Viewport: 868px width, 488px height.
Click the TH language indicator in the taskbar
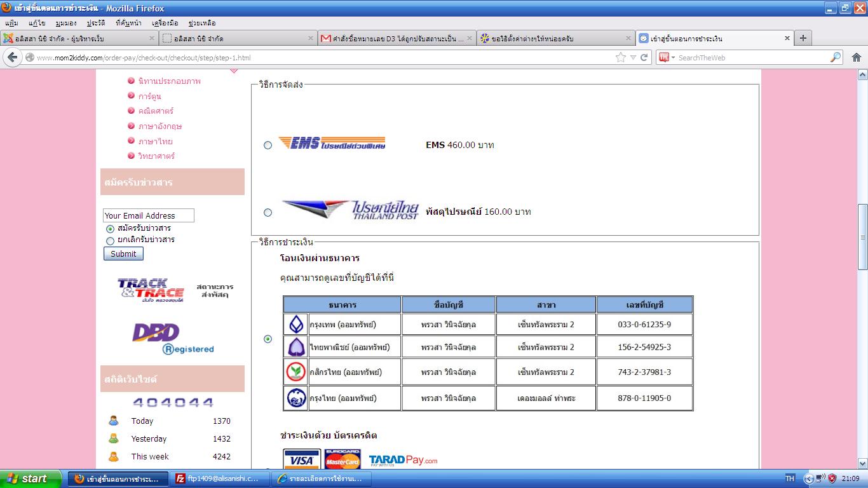pos(790,478)
